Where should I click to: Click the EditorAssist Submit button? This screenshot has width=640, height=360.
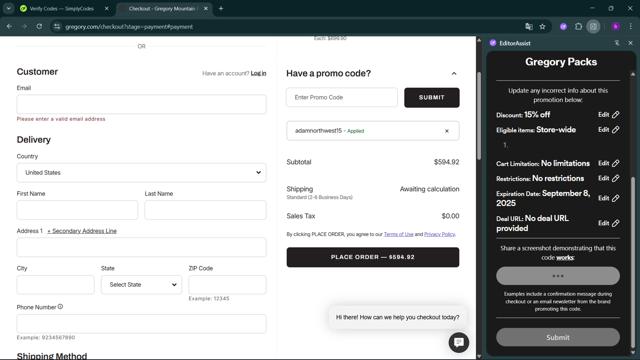[x=558, y=338]
